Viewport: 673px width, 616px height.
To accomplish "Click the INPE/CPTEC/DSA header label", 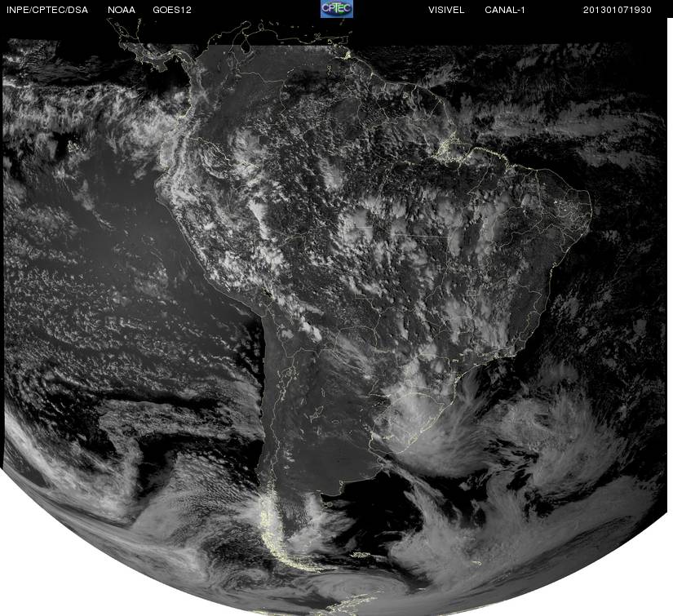I will (47, 10).
